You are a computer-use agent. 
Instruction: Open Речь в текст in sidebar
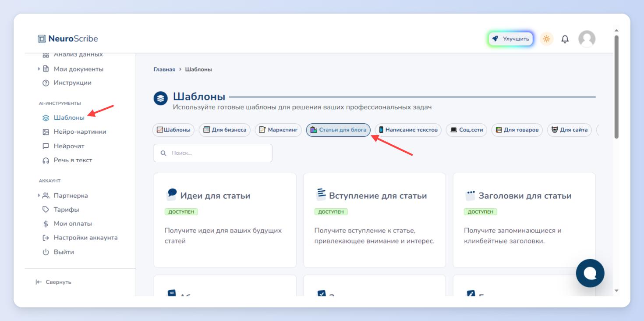coord(73,160)
